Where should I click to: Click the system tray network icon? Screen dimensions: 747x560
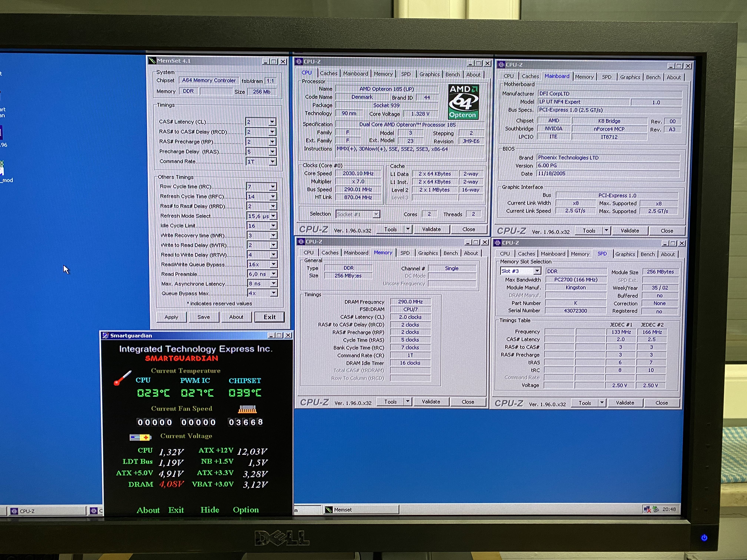click(x=647, y=509)
